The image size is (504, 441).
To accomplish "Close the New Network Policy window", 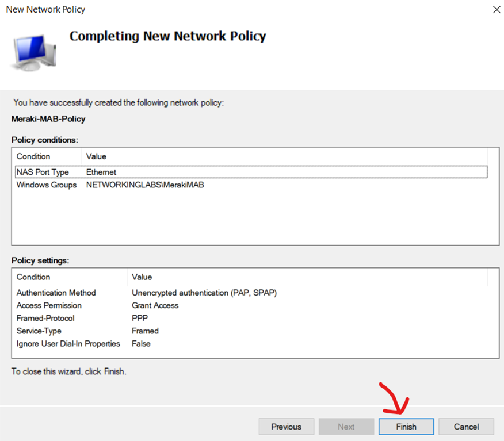I will coord(497,10).
